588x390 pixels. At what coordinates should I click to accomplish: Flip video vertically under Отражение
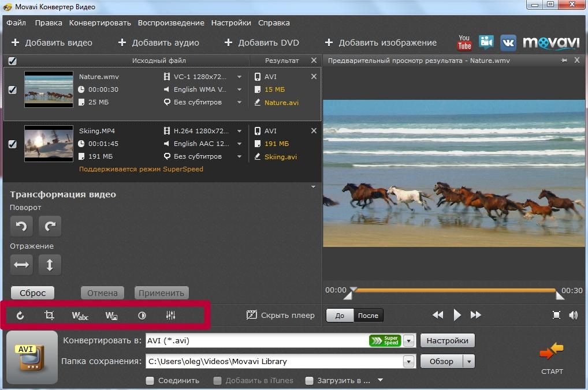(50, 265)
